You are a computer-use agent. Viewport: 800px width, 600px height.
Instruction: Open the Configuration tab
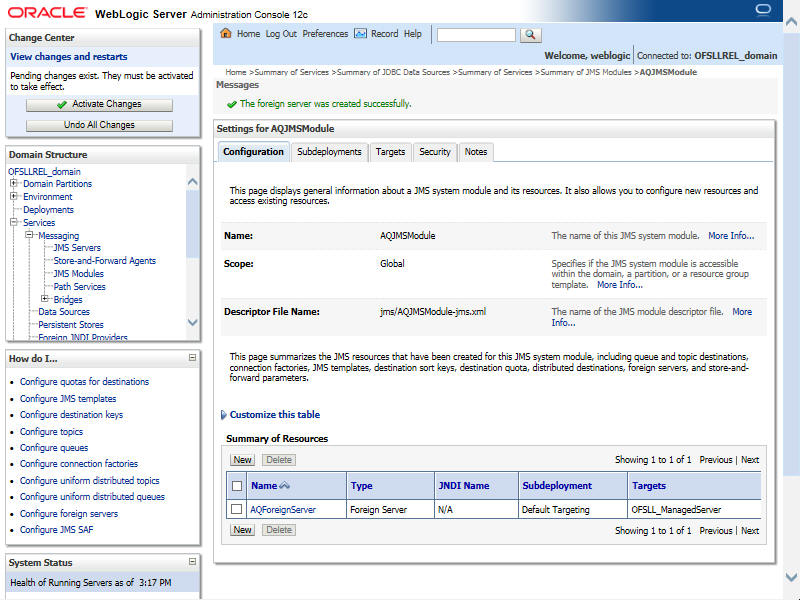(x=253, y=152)
